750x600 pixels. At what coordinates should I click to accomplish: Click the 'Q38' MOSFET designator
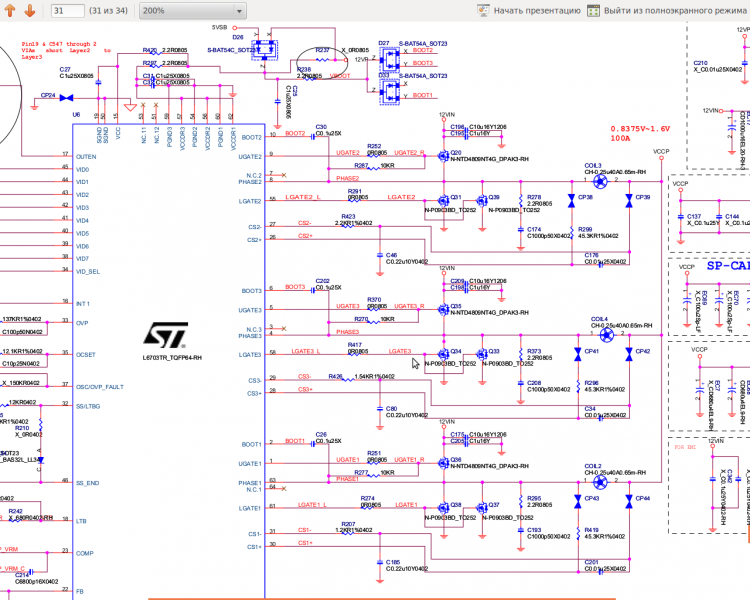click(x=456, y=504)
